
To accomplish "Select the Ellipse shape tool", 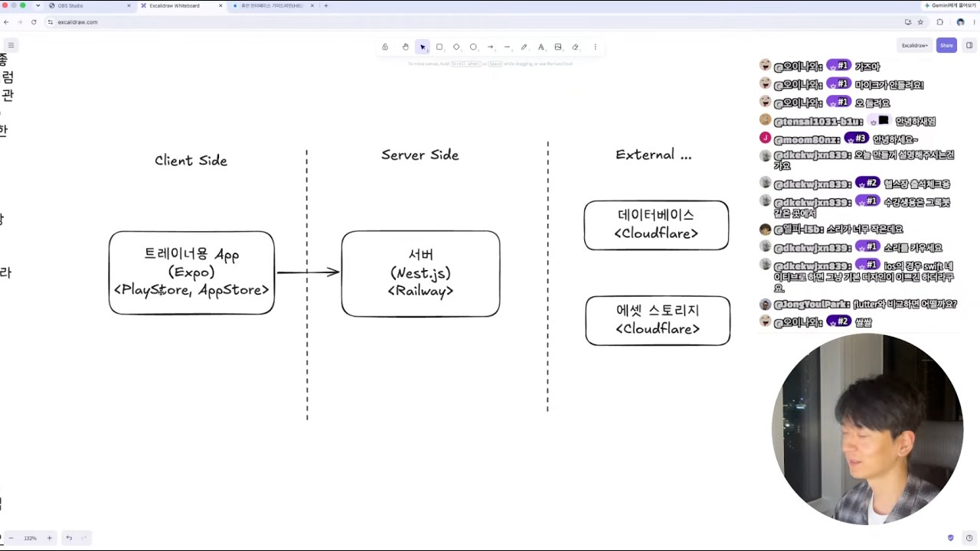I will coord(473,47).
